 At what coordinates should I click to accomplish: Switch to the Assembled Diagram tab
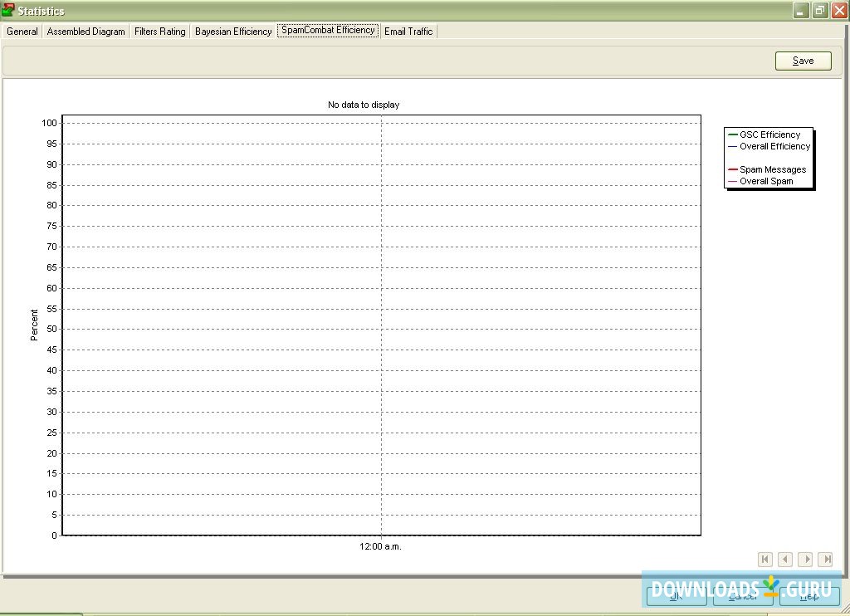point(85,32)
